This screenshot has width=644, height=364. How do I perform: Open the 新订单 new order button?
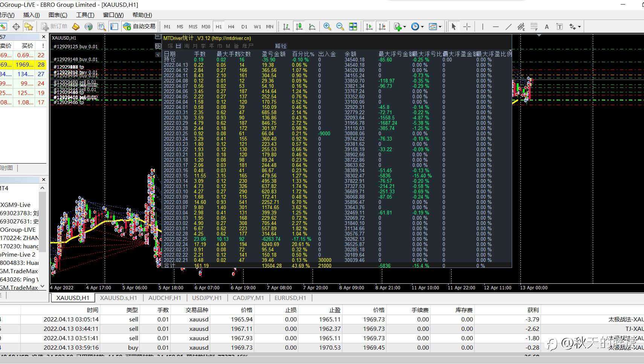click(x=54, y=26)
